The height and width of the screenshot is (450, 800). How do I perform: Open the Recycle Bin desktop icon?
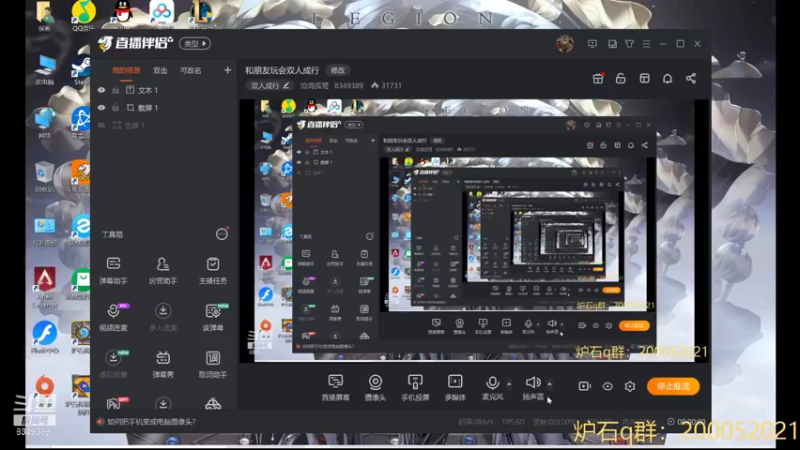point(44,177)
